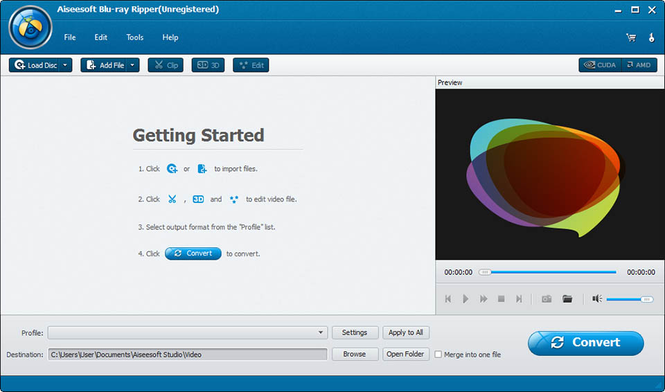Click the Apply to All button
Image resolution: width=665 pixels, height=392 pixels.
(406, 333)
